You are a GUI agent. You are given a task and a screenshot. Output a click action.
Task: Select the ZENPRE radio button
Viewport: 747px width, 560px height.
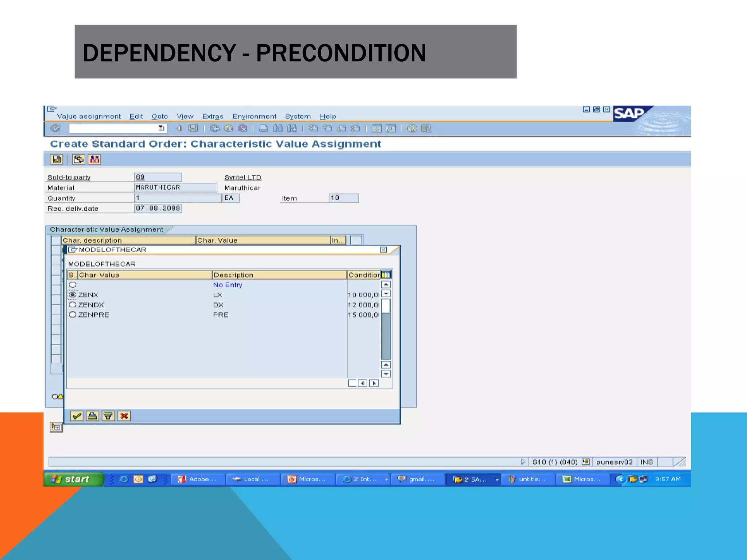point(73,314)
